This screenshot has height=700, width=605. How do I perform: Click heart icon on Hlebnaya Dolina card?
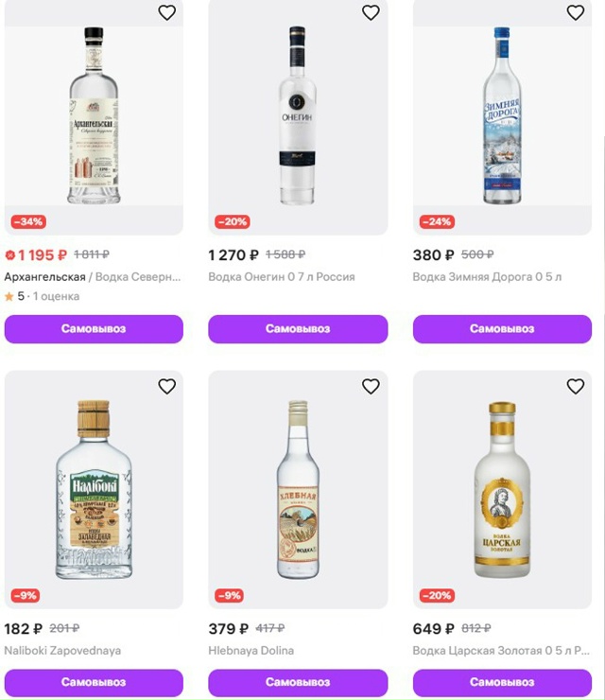371,386
